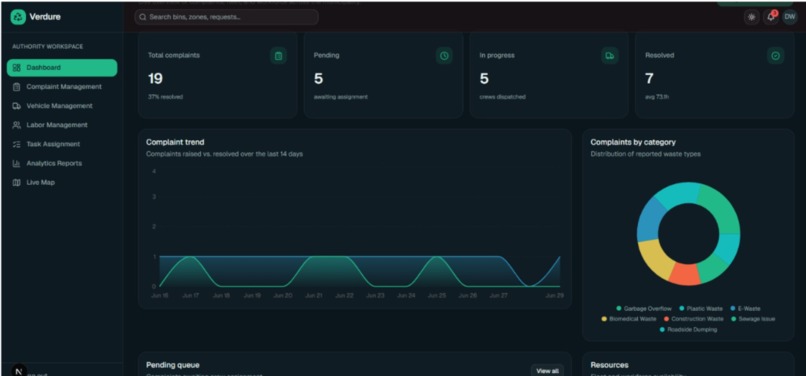Click Roadside Dumping legend swatch
Screen dimensions: 806x376
click(x=662, y=330)
